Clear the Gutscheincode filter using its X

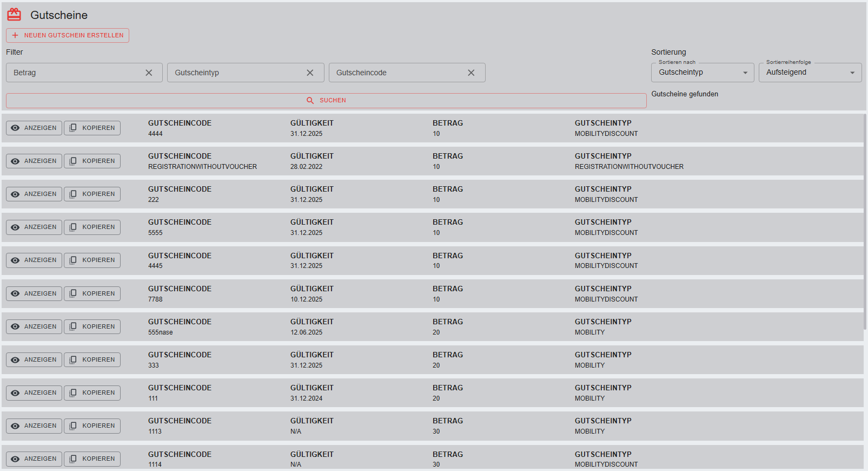471,73
